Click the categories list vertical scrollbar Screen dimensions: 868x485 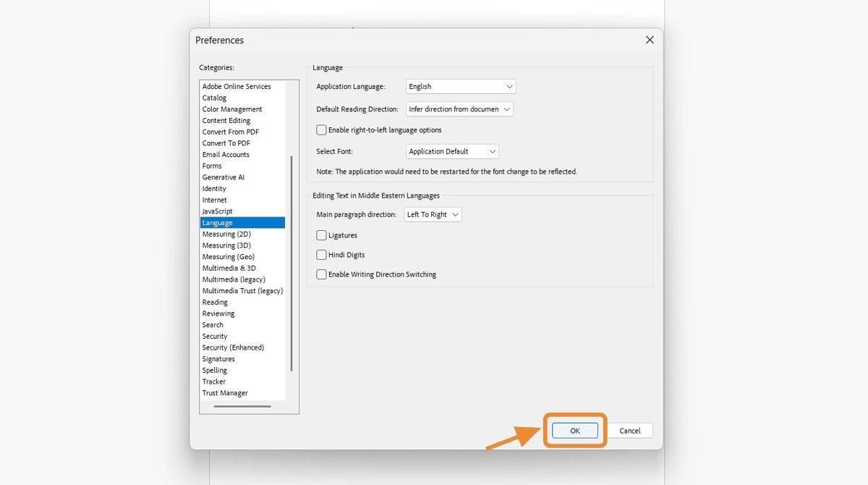point(292,263)
